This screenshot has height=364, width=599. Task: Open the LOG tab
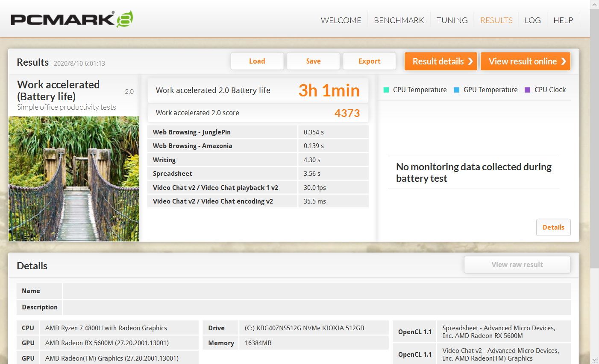[x=533, y=20]
